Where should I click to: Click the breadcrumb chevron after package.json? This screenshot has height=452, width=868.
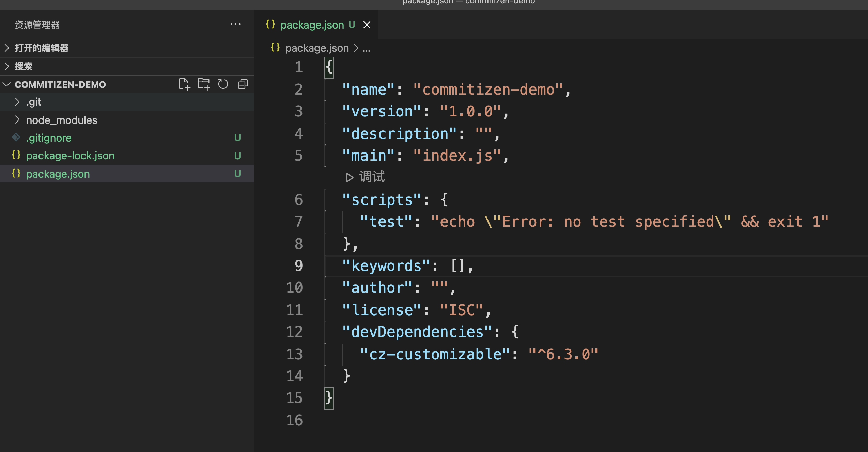(356, 48)
